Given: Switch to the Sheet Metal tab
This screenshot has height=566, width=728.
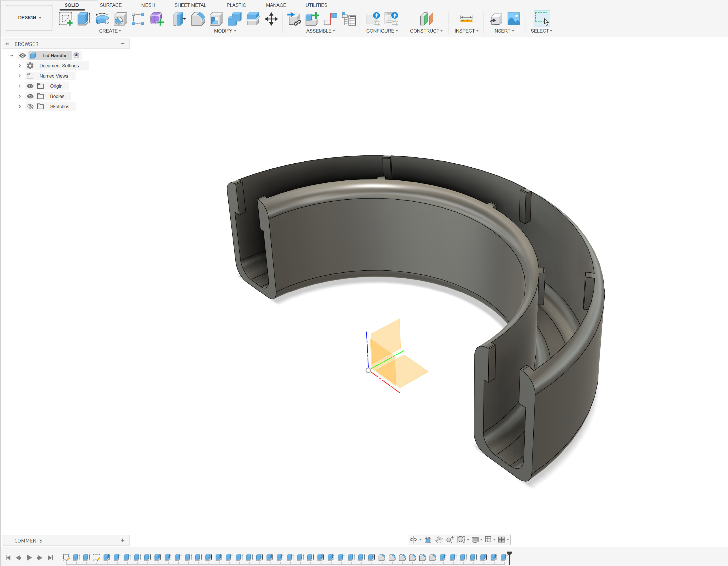Looking at the screenshot, I should click(190, 5).
